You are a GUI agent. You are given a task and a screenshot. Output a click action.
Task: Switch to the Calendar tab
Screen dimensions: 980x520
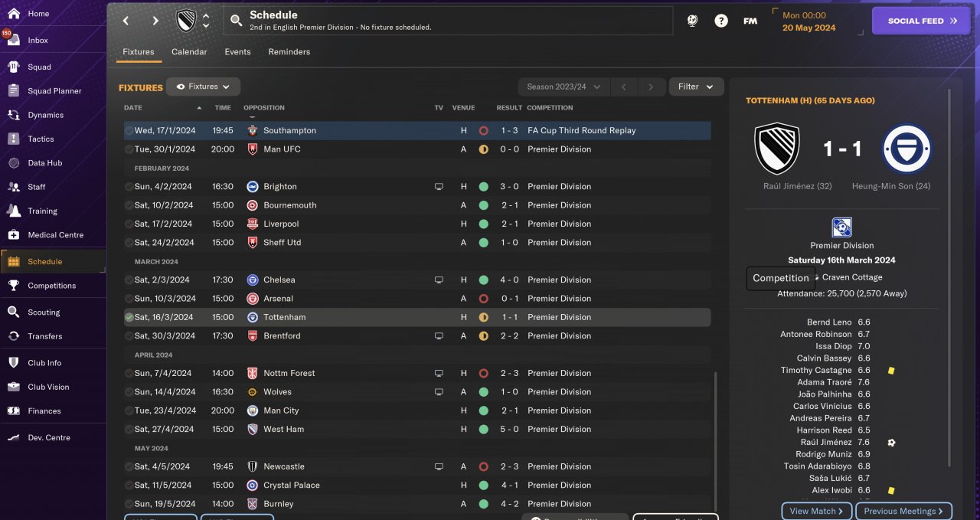(x=189, y=52)
